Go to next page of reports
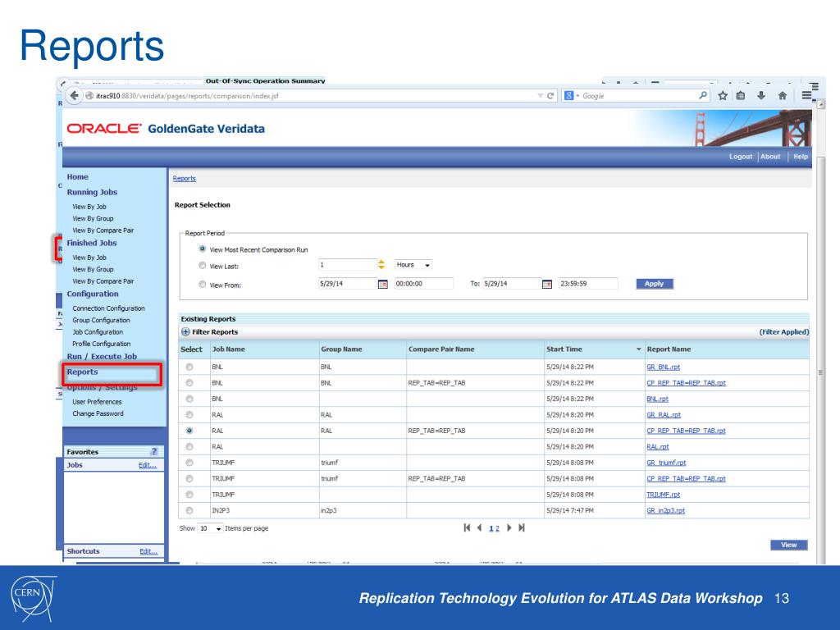 (x=509, y=527)
